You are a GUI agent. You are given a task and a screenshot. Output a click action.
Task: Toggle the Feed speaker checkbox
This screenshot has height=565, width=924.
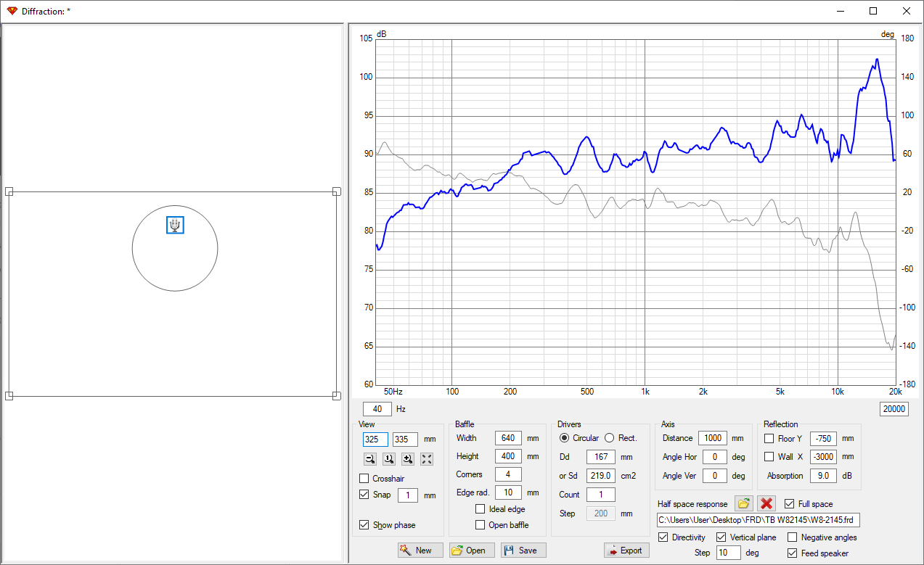[x=793, y=553]
